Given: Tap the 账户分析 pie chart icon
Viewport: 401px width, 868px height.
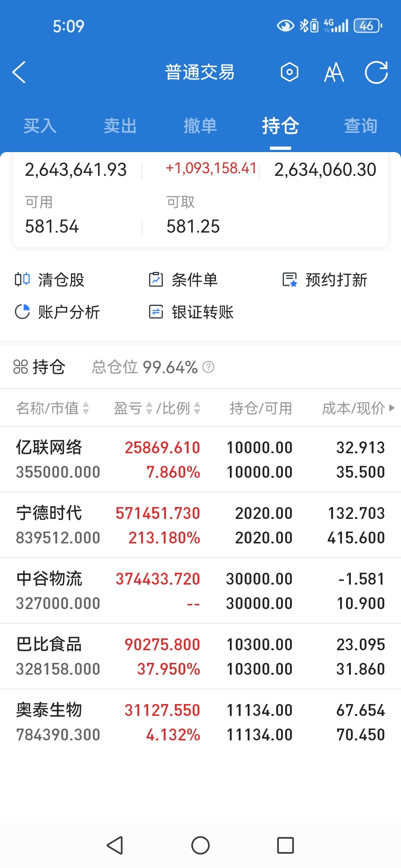Looking at the screenshot, I should [22, 312].
